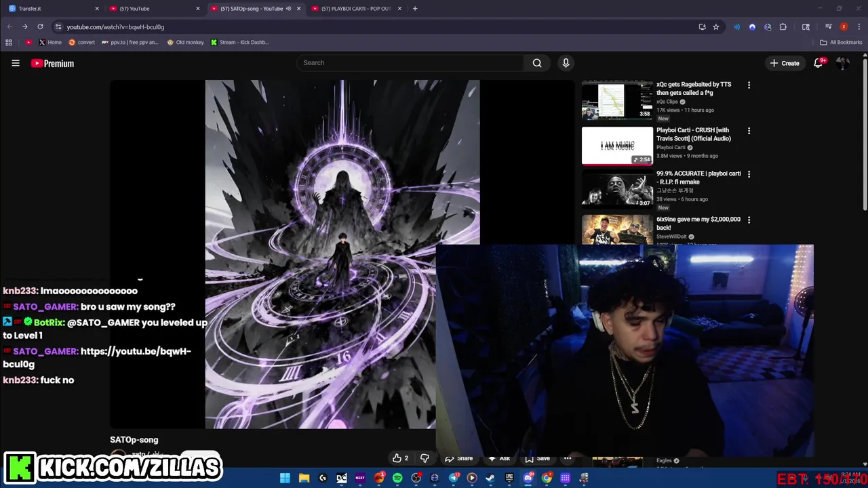Open Playboi Carti CRUSH thumbnail

[617, 146]
